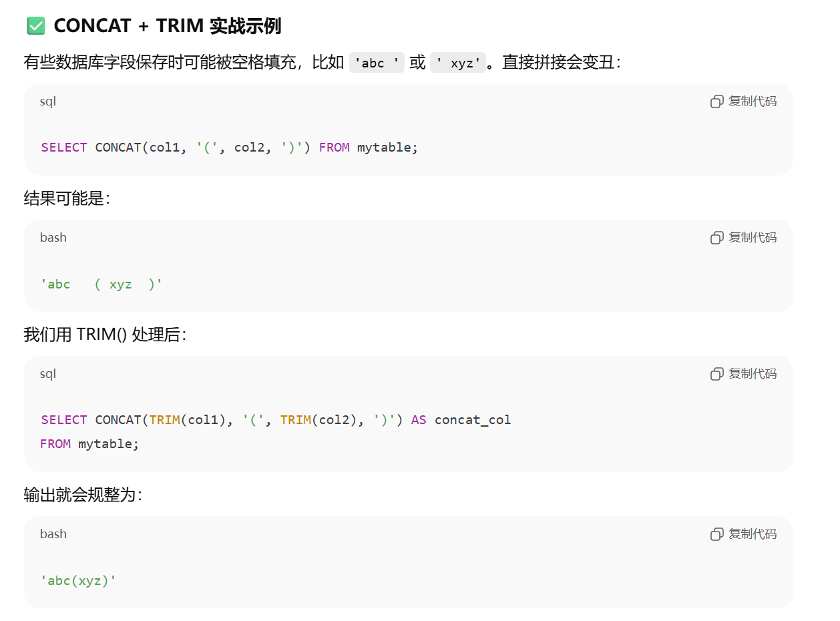
Task: Click the copy icon above the 'abc(xyz)' output
Action: click(717, 534)
